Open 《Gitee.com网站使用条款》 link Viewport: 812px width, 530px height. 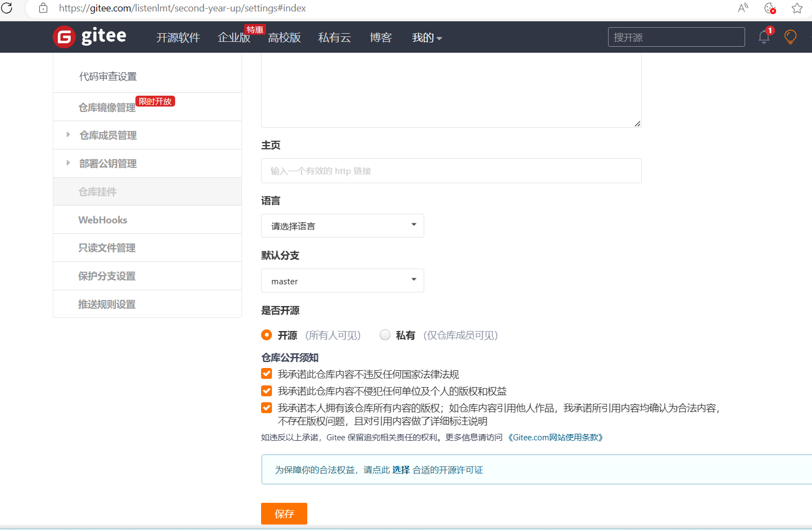(555, 438)
